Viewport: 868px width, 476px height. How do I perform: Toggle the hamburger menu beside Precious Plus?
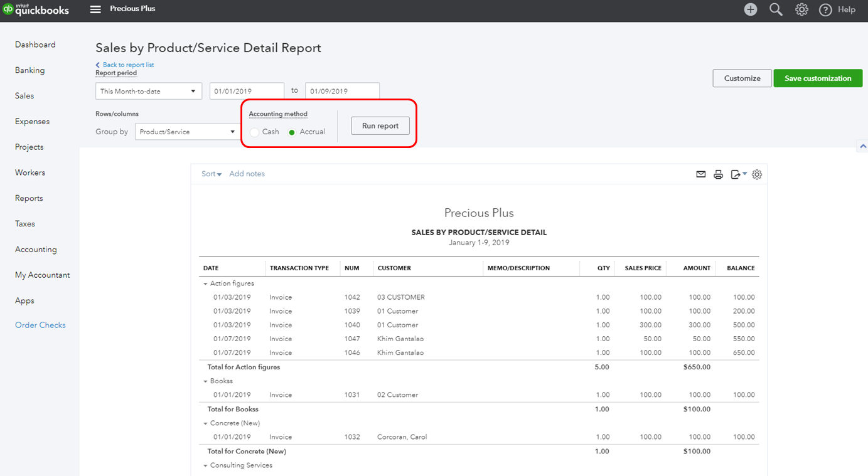[x=95, y=9]
